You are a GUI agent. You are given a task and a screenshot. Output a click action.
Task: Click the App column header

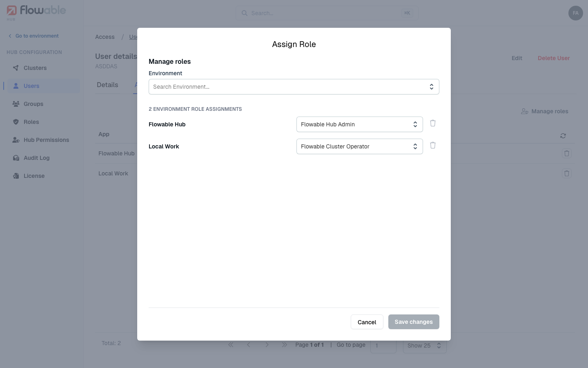click(104, 134)
